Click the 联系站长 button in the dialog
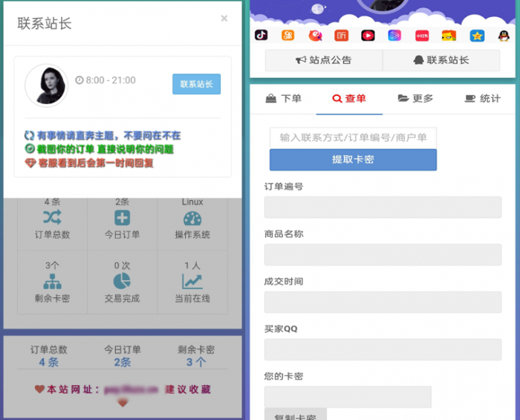 pos(196,84)
